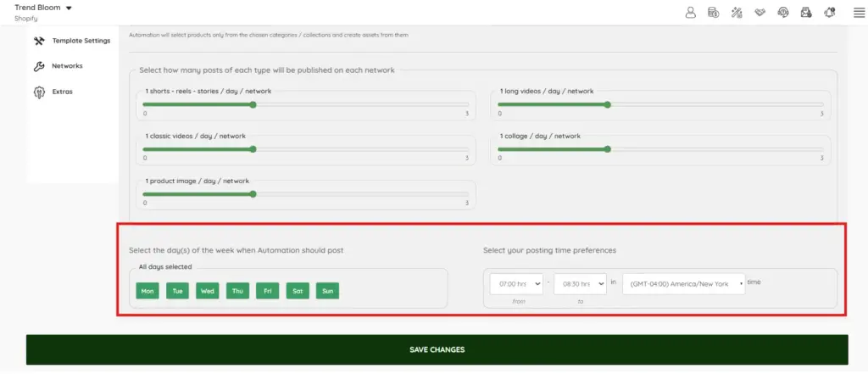This screenshot has width=868, height=374.
Task: Open the hamburger menu
Action: (859, 13)
